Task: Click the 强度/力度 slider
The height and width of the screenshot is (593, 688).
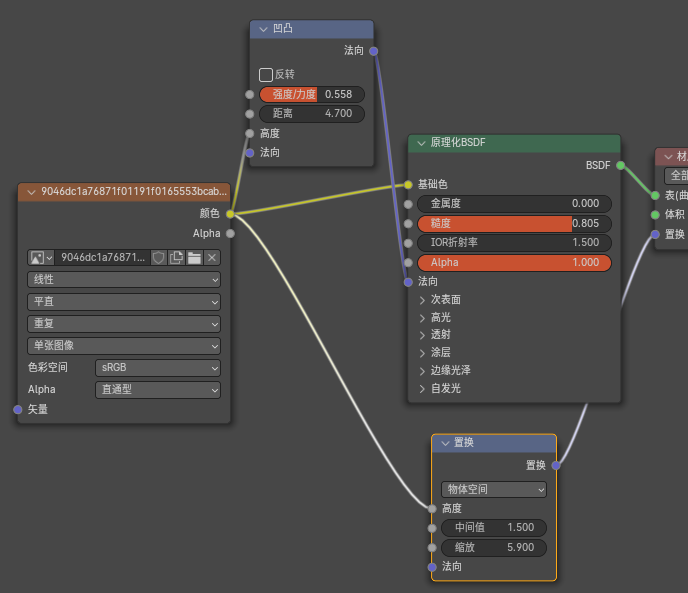Action: pos(311,94)
